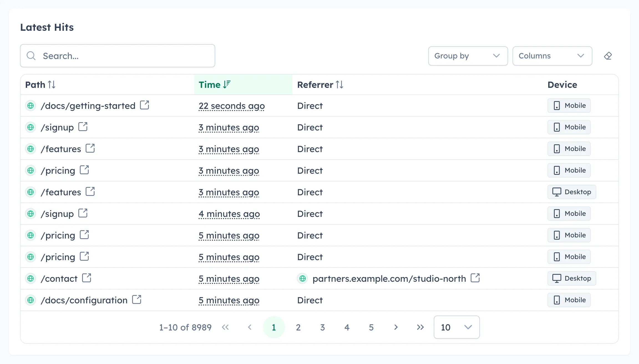The width and height of the screenshot is (639, 364).
Task: Click Mobile badge in 4 minutes ago row
Action: click(569, 214)
